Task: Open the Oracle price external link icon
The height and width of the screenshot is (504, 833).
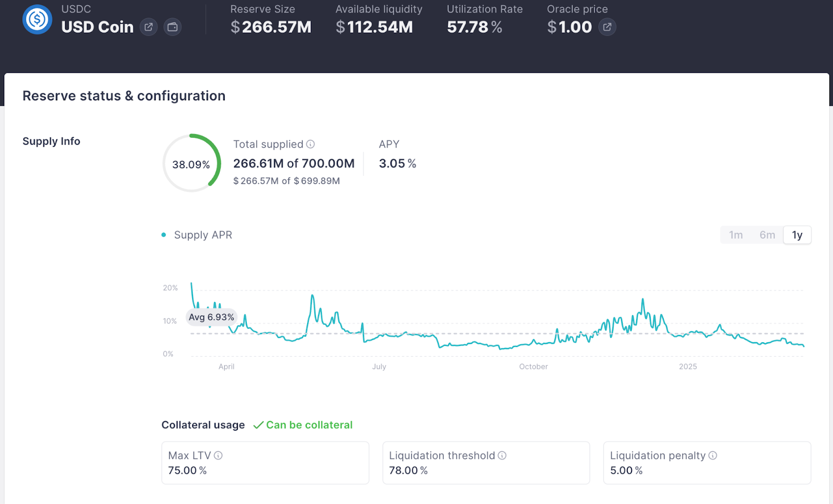Action: (607, 27)
